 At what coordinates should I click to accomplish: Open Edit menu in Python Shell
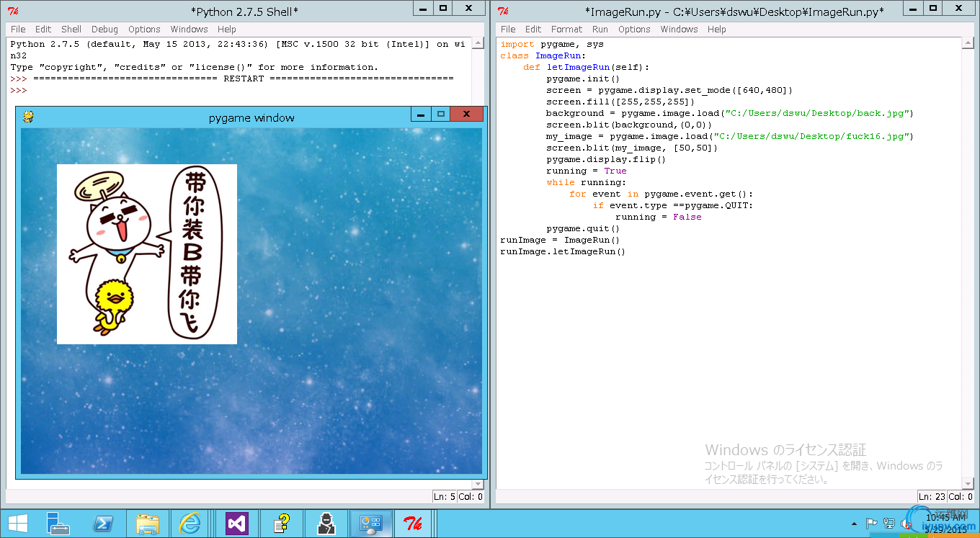click(43, 30)
